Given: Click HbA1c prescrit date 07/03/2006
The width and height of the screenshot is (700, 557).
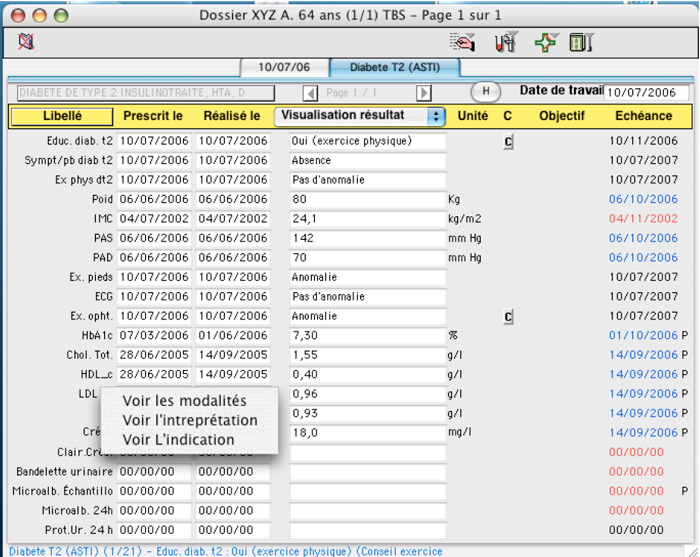Looking at the screenshot, I should click(x=154, y=336).
